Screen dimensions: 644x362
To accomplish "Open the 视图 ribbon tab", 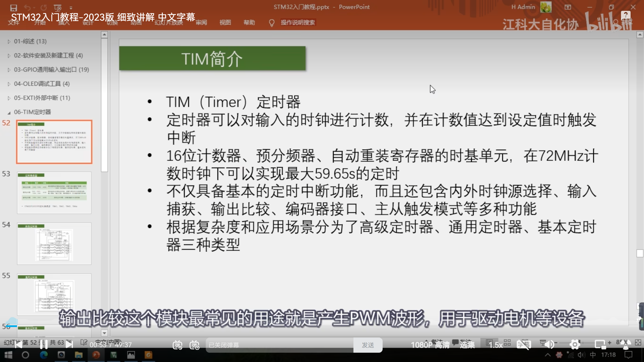I will click(225, 23).
